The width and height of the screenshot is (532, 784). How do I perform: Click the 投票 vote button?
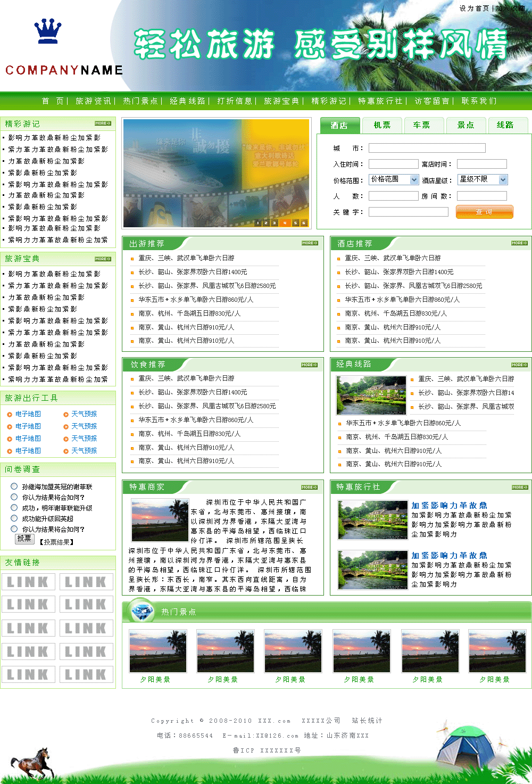coord(24,539)
